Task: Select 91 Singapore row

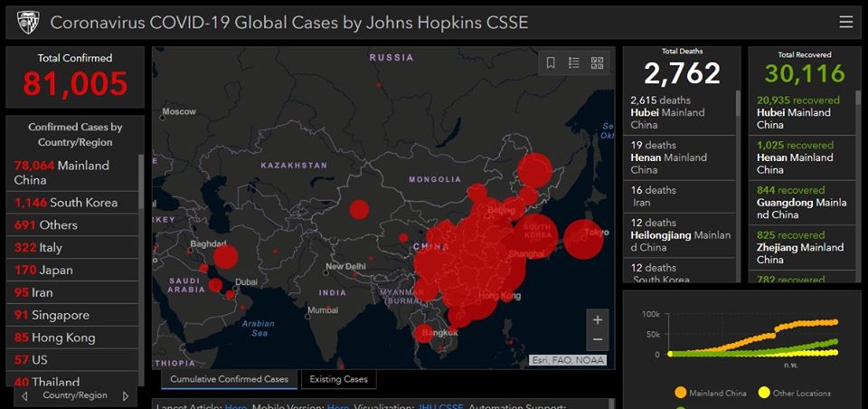Action: [x=72, y=315]
